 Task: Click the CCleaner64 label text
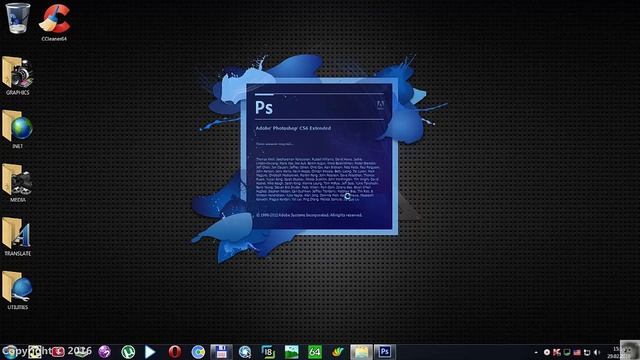[x=54, y=39]
